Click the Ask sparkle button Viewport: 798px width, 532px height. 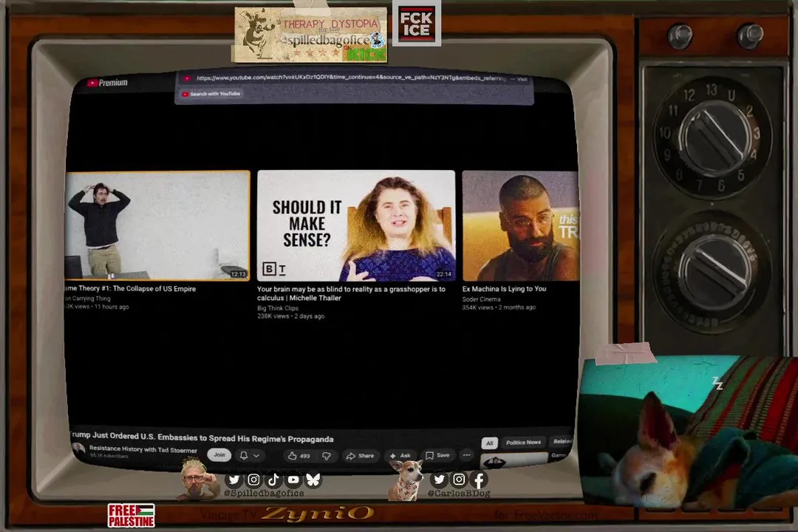coord(400,456)
